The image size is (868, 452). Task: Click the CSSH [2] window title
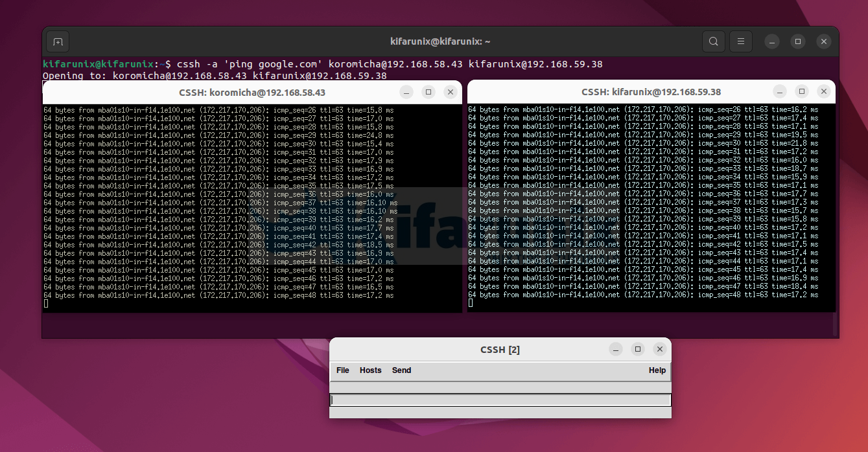[500, 350]
